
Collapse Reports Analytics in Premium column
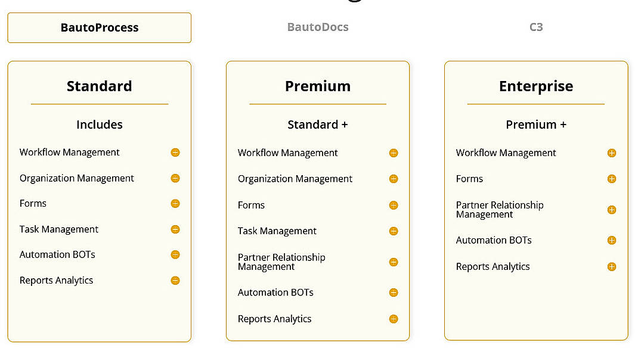pos(393,319)
